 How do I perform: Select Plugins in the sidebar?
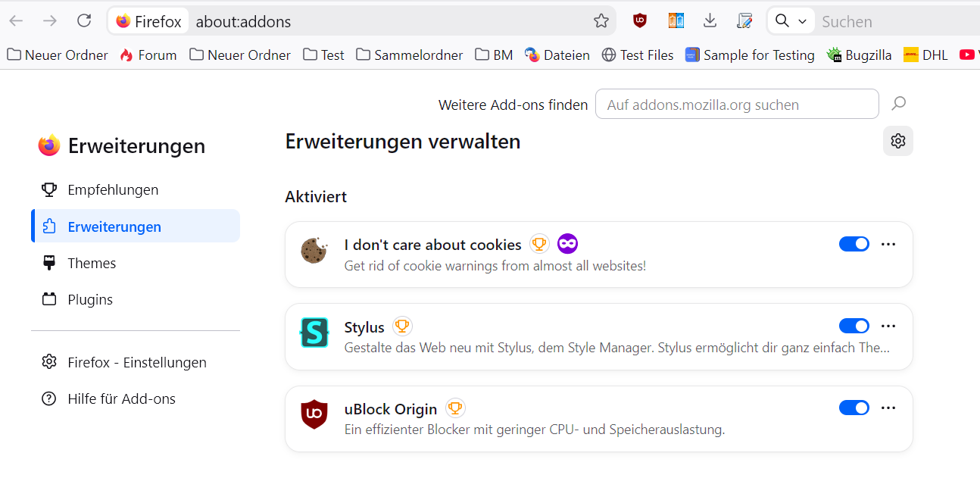point(136,299)
